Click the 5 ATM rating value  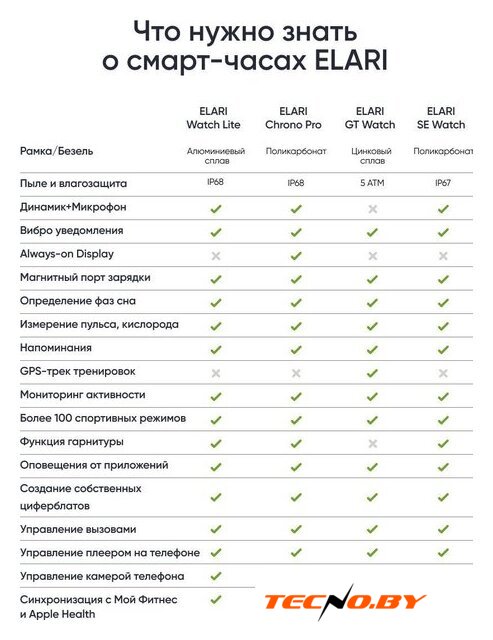pos(372,183)
